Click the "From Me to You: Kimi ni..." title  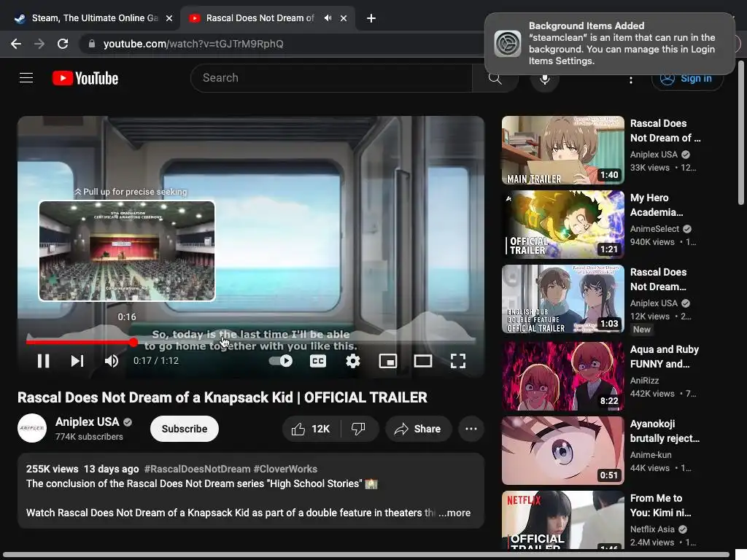pos(661,505)
